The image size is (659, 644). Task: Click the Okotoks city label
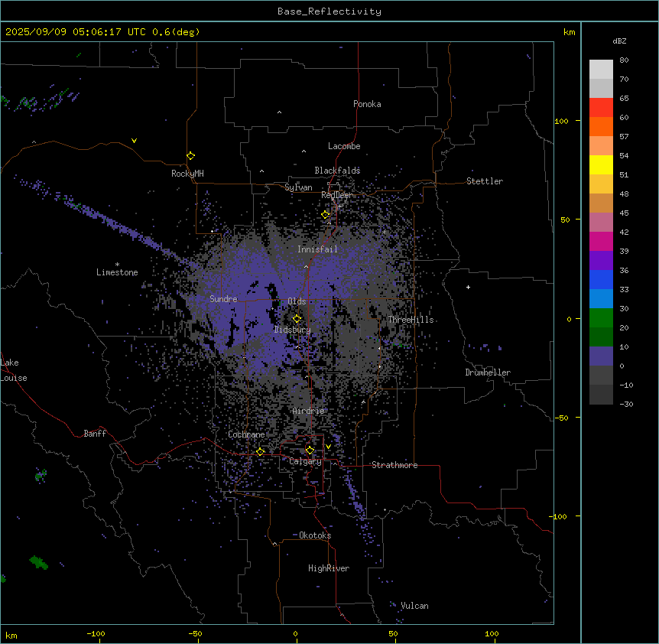(315, 535)
